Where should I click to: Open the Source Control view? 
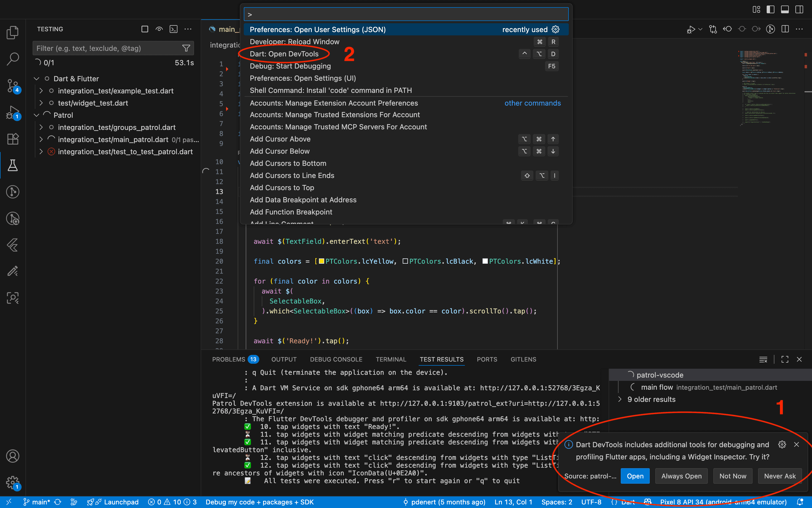point(13,86)
